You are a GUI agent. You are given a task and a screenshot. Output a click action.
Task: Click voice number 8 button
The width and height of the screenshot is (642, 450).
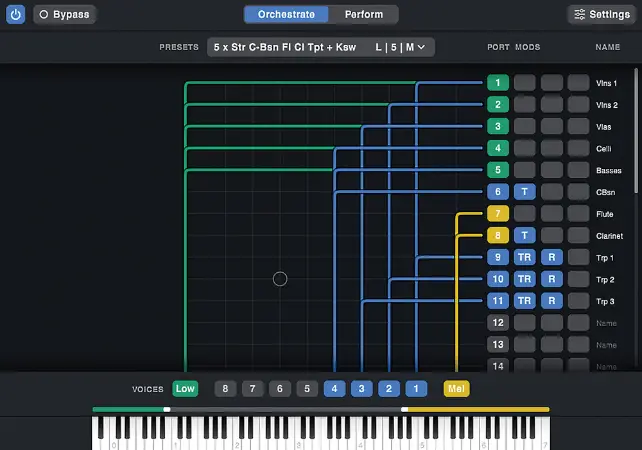click(226, 388)
